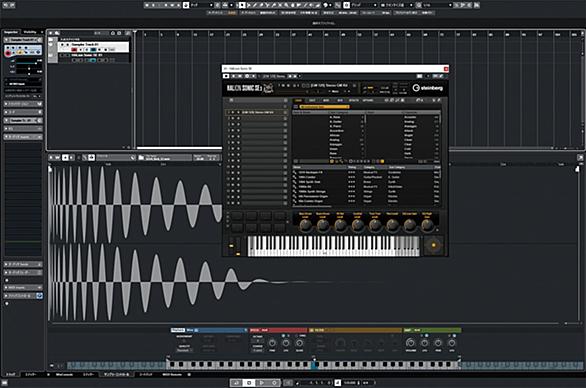This screenshot has width=586, height=388.
Task: Click next preset arrow in HALion plugin header
Action: [295, 76]
